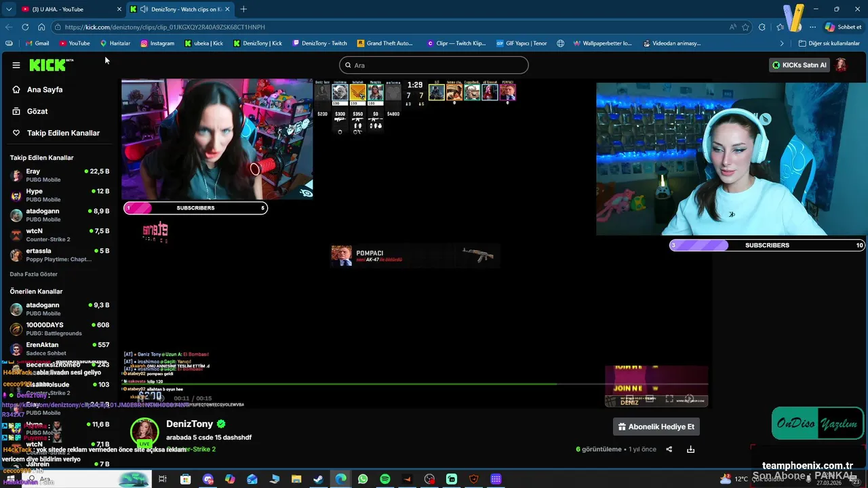This screenshot has height=488, width=868.
Task: Open the read aloud icon in address bar
Action: pos(733,27)
